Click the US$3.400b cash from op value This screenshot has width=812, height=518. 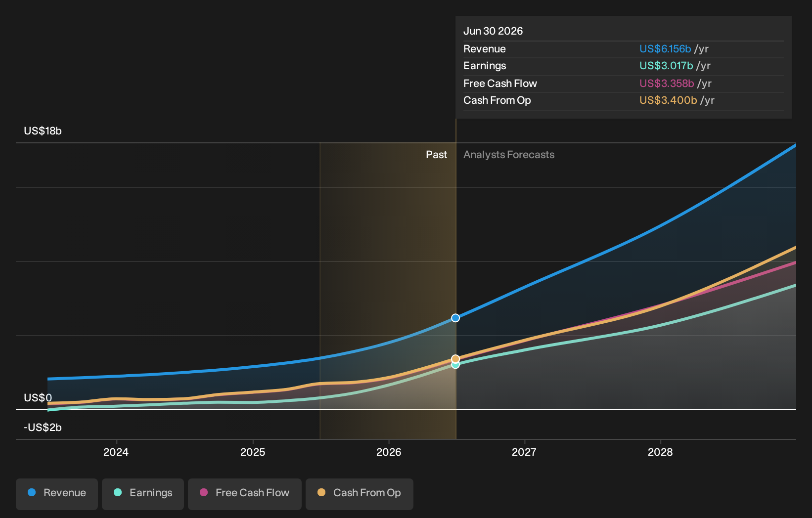(x=668, y=100)
